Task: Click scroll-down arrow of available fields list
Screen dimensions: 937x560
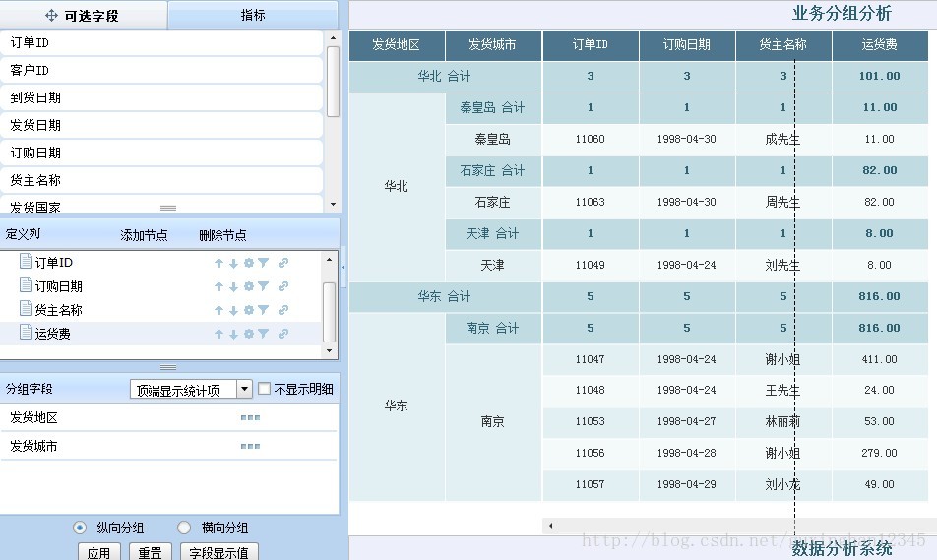Action: click(333, 205)
